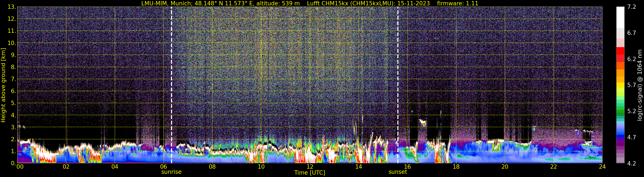
Task: Click height-axis tick label '9.'
Action: pyautogui.click(x=13, y=55)
